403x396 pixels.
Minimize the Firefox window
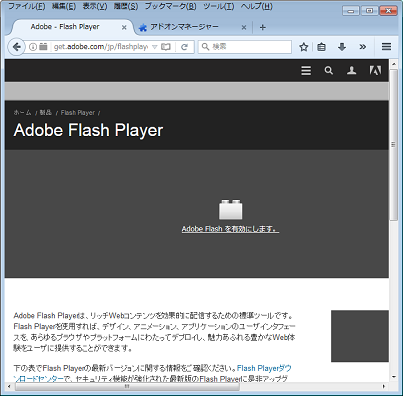coord(351,11)
